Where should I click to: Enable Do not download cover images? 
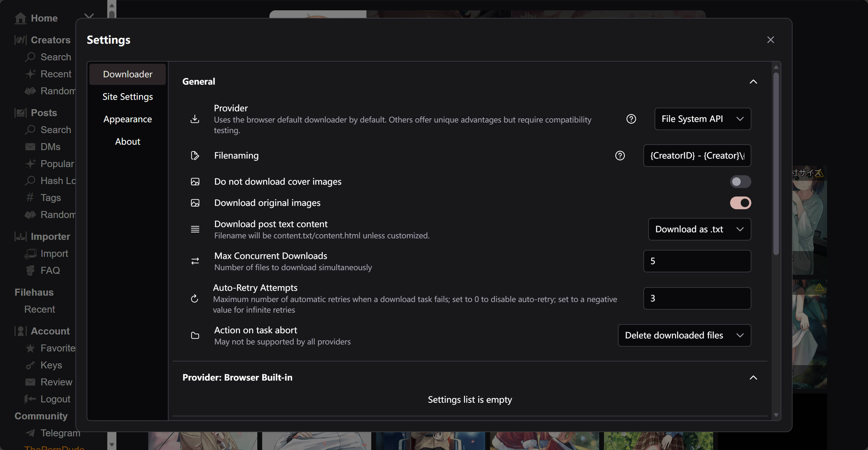(x=740, y=182)
